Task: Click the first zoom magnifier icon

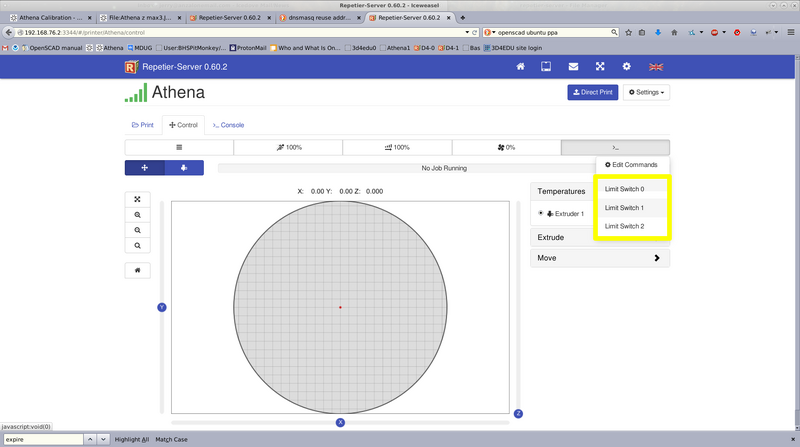Action: click(x=137, y=215)
